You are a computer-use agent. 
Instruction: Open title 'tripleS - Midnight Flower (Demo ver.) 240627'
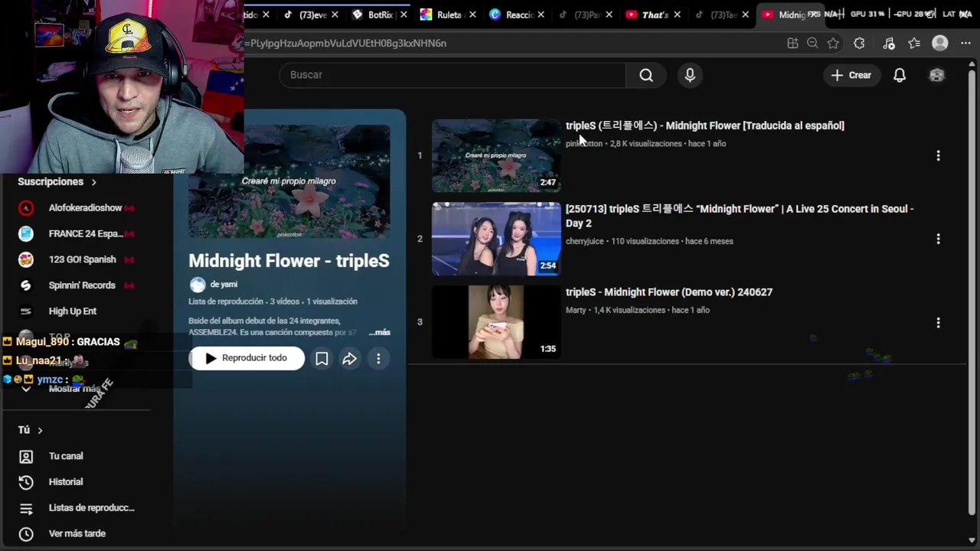click(669, 292)
